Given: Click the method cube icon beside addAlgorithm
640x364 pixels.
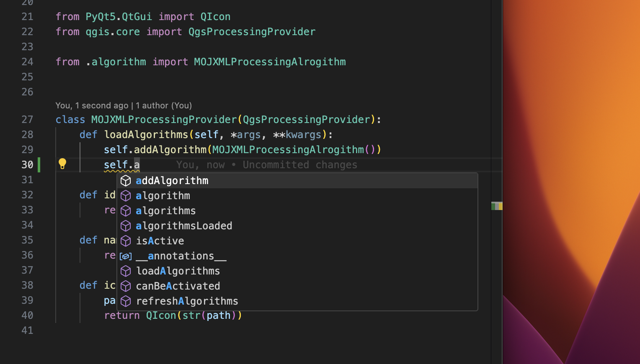Looking at the screenshot, I should [x=126, y=181].
